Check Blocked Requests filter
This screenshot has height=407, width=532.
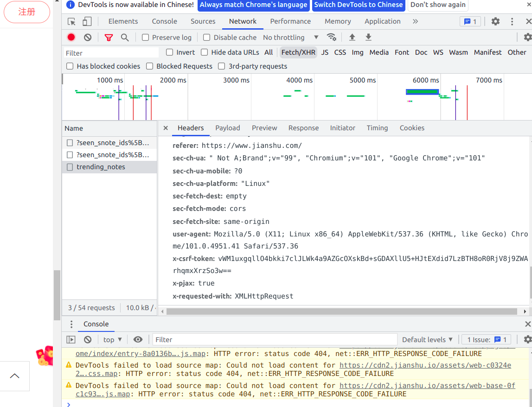[150, 66]
